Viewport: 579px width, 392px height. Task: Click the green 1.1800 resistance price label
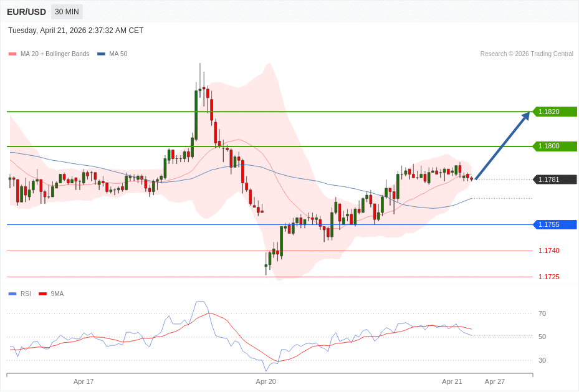point(554,146)
